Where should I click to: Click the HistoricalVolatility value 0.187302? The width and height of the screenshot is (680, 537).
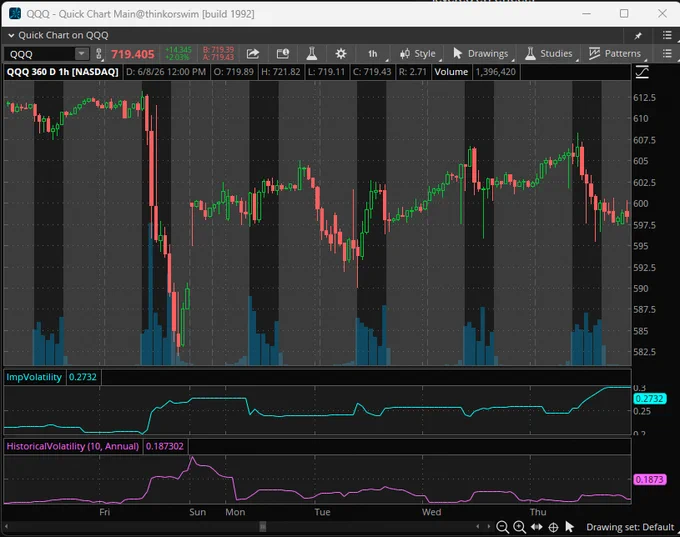165,446
